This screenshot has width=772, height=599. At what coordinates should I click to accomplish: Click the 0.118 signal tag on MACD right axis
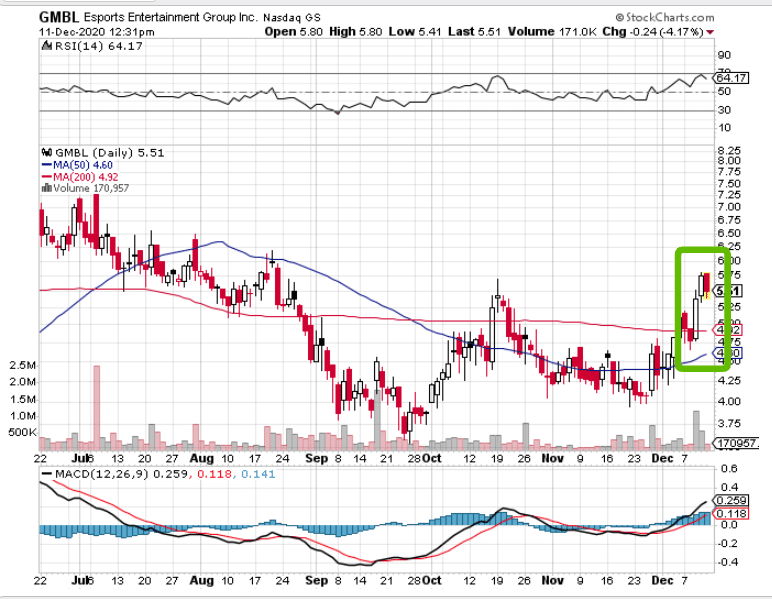point(732,514)
